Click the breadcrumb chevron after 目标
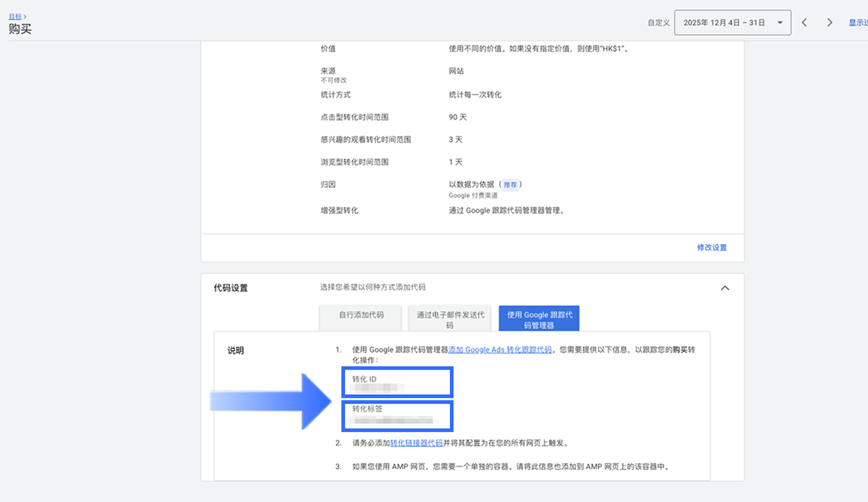The width and height of the screenshot is (868, 502). 25,16
